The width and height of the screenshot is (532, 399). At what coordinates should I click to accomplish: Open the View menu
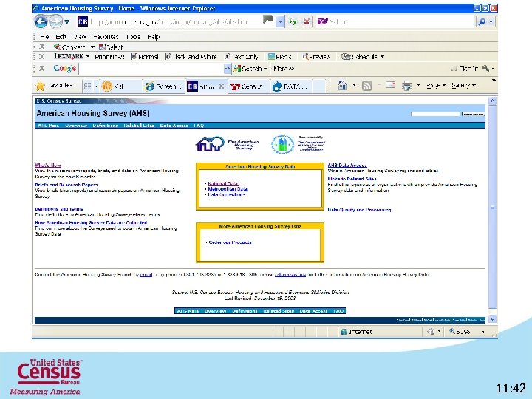tap(79, 37)
